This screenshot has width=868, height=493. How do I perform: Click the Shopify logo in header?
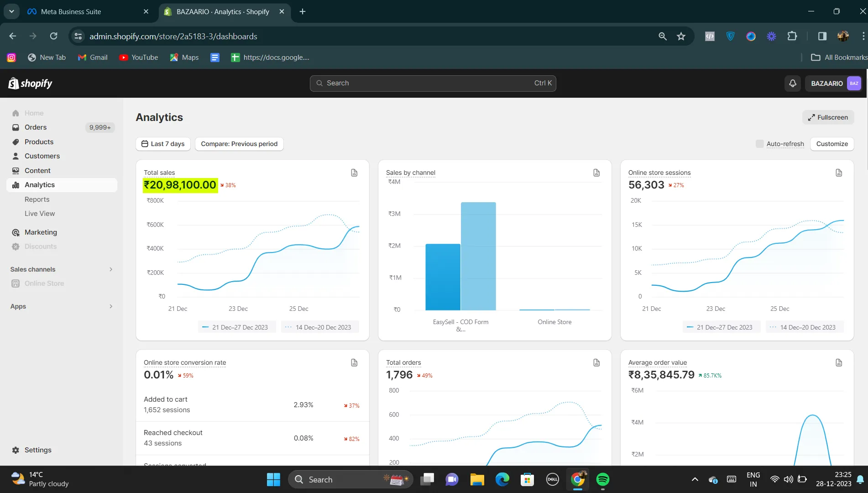[x=30, y=83]
